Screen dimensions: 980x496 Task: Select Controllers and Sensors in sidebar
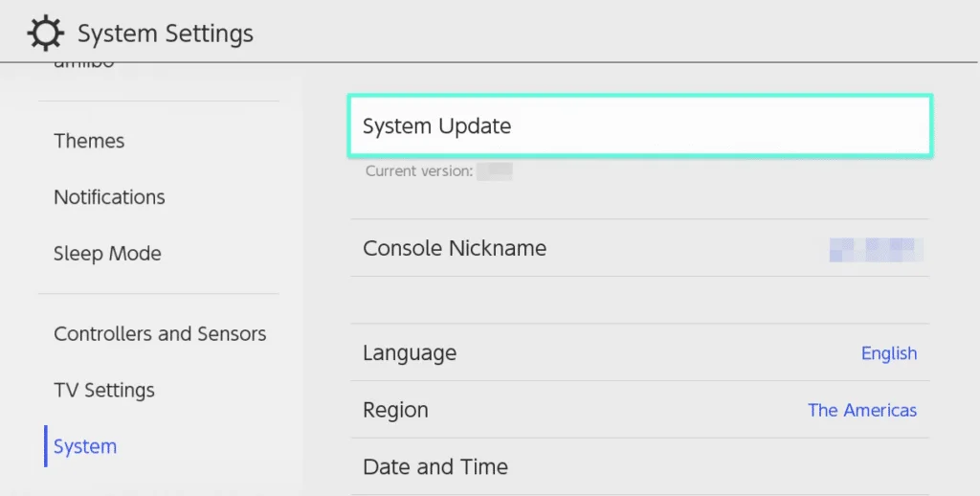tap(160, 334)
